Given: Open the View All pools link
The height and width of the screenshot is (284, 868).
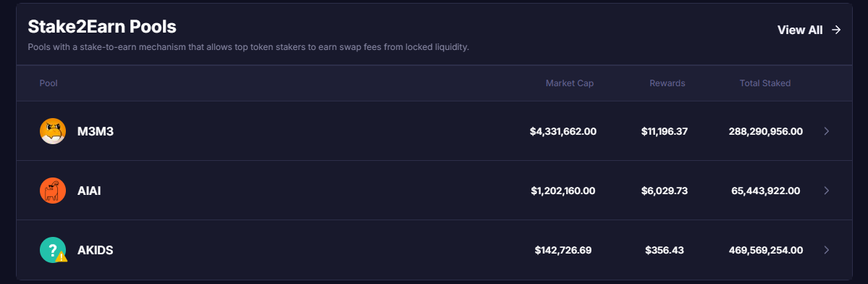Looking at the screenshot, I should pos(809,30).
